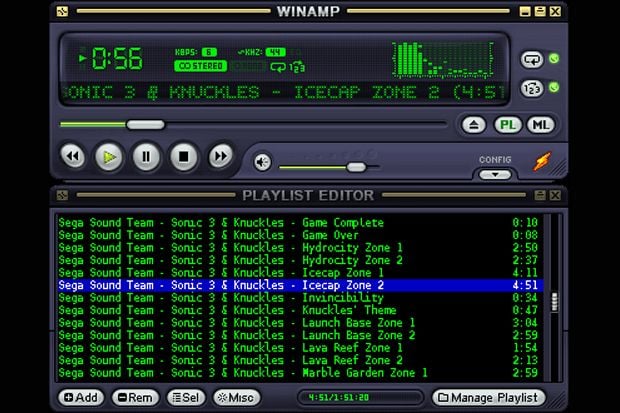
Task: Toggle the ML media library button
Action: click(541, 125)
